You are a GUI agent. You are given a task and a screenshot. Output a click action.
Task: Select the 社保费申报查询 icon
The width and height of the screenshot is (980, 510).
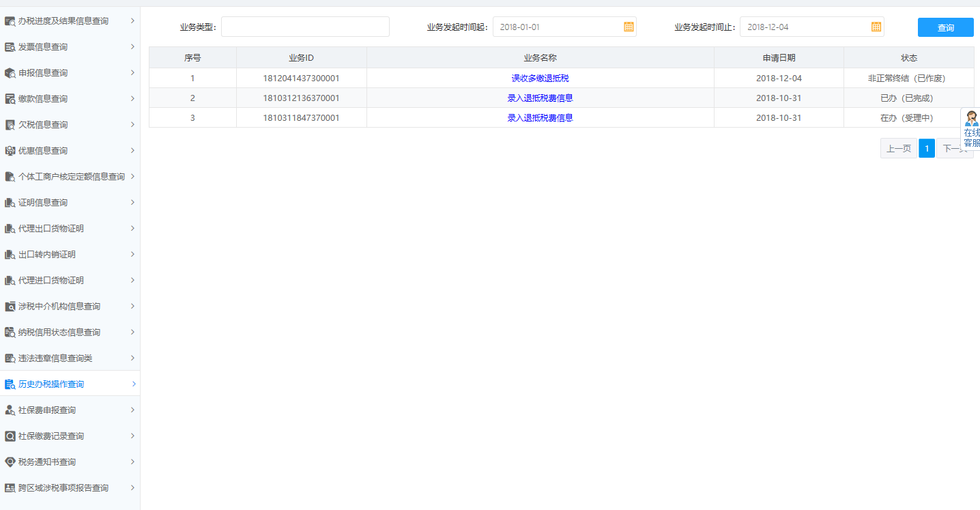[x=10, y=410]
